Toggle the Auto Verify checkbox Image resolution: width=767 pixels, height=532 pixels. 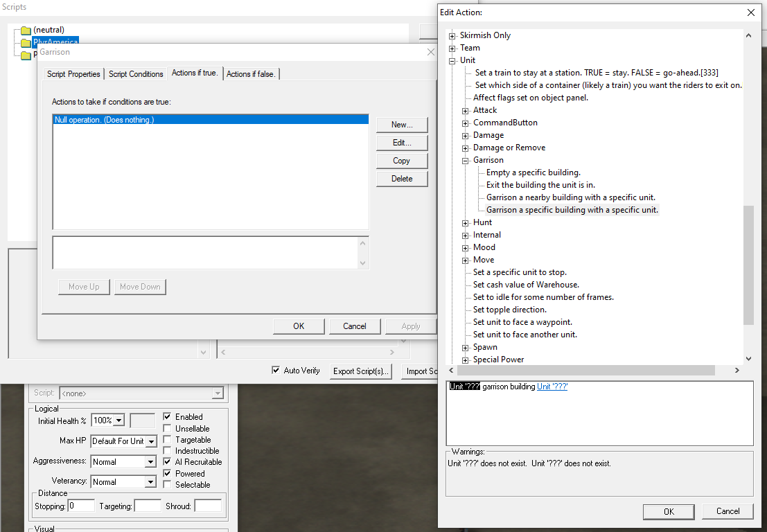(x=275, y=371)
